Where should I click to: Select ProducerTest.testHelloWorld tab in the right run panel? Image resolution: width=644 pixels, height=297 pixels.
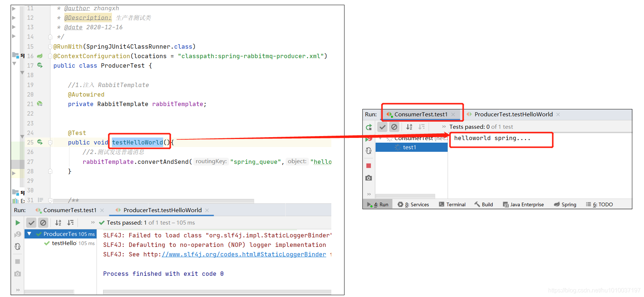(x=510, y=114)
